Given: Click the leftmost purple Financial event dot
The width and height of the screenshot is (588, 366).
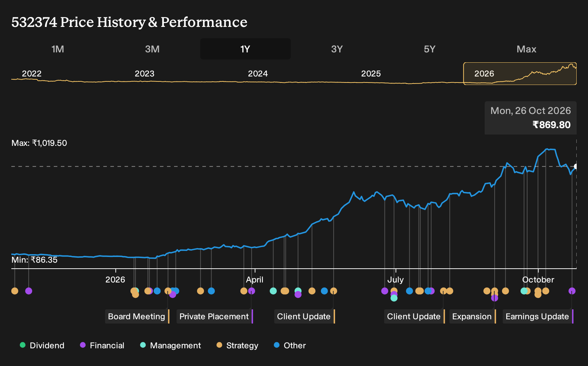Looking at the screenshot, I should pos(29,291).
